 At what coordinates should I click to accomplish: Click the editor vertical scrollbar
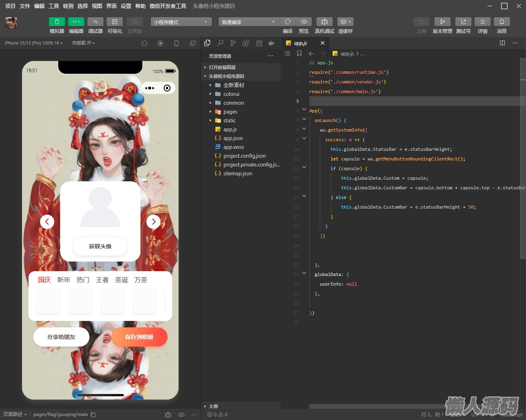[522, 160]
